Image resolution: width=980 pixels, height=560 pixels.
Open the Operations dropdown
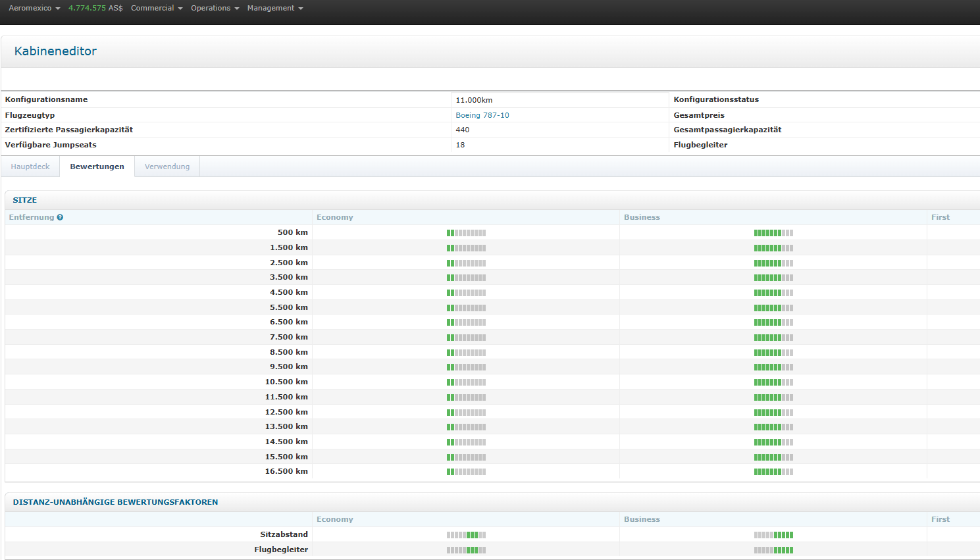[x=215, y=8]
